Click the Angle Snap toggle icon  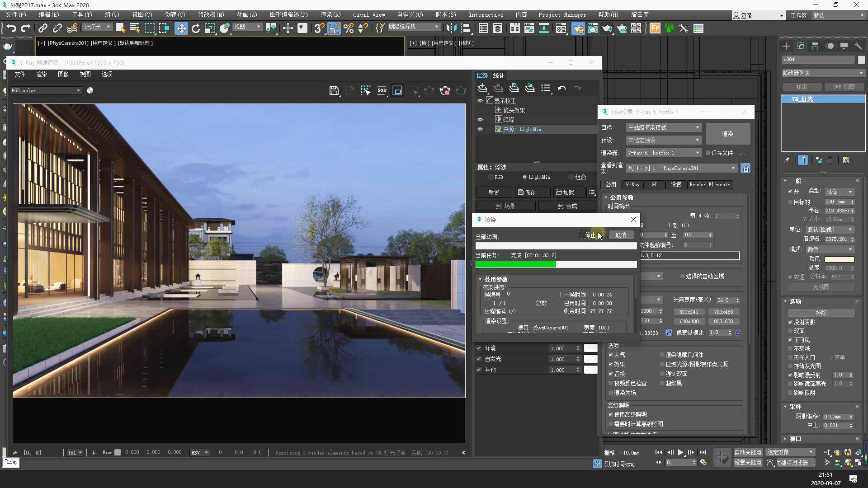click(334, 28)
